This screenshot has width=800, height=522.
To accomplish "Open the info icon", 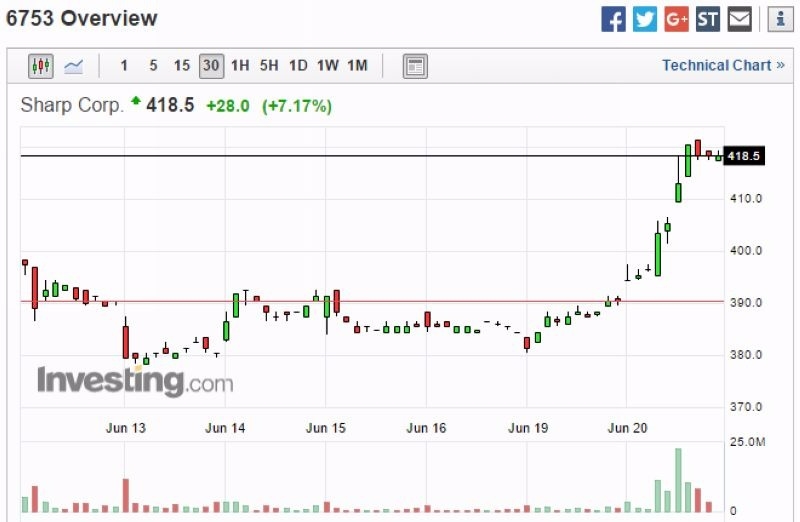I will pos(781,19).
